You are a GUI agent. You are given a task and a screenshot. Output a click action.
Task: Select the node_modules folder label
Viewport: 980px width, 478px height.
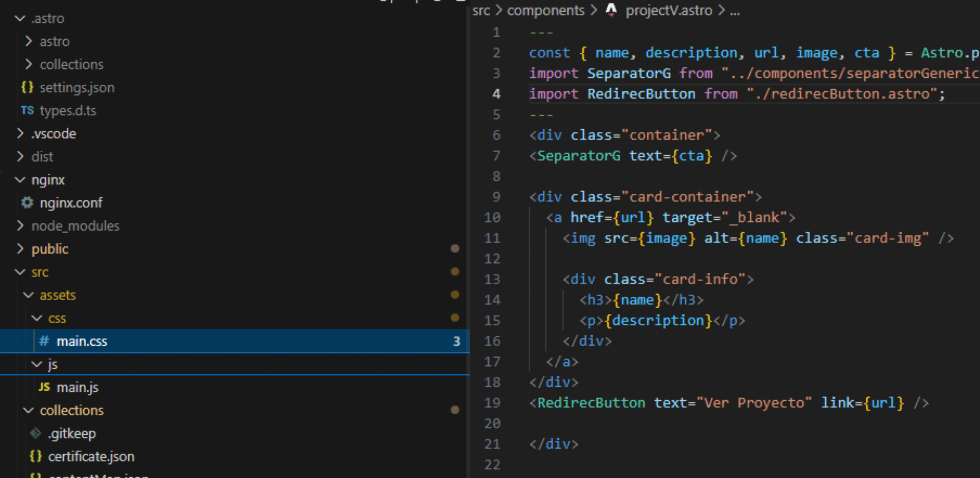pos(75,226)
